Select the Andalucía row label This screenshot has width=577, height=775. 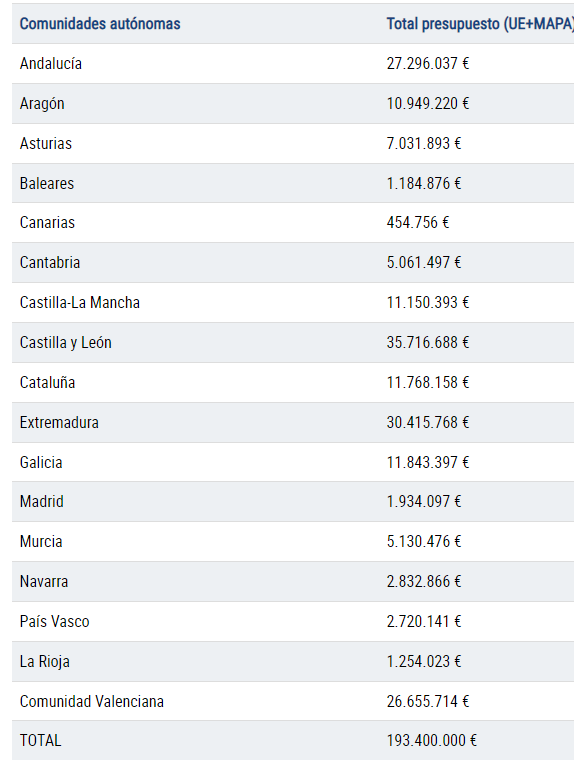(50, 63)
